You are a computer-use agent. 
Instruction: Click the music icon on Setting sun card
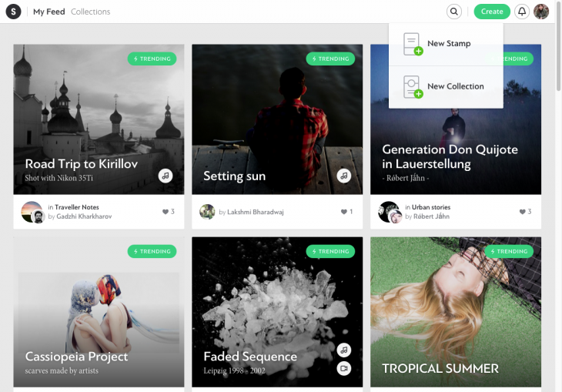pyautogui.click(x=344, y=176)
